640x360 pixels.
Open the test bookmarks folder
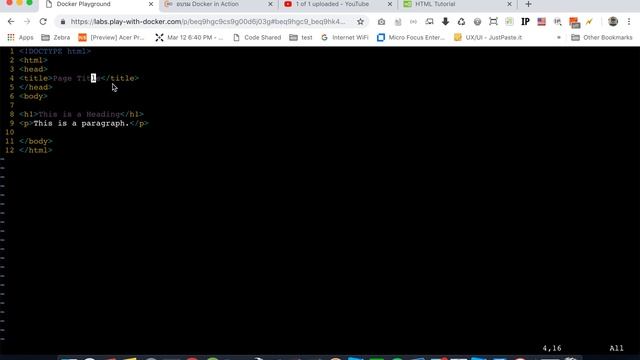301,38
